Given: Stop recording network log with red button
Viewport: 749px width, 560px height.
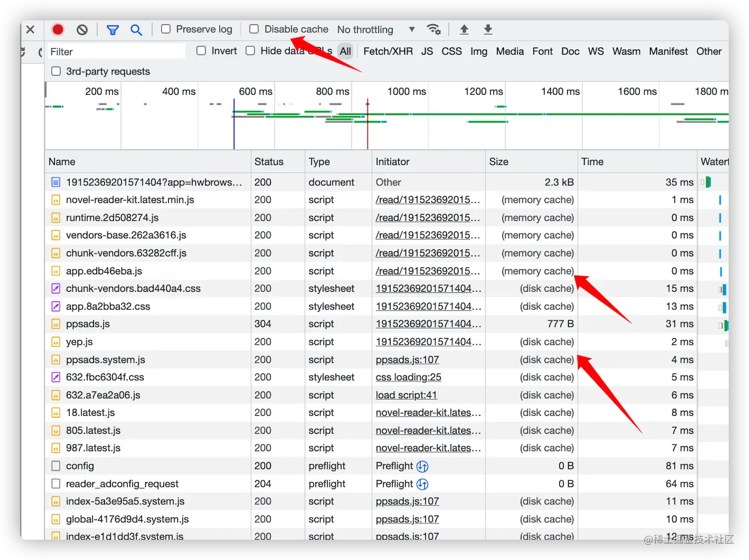Looking at the screenshot, I should [x=57, y=29].
